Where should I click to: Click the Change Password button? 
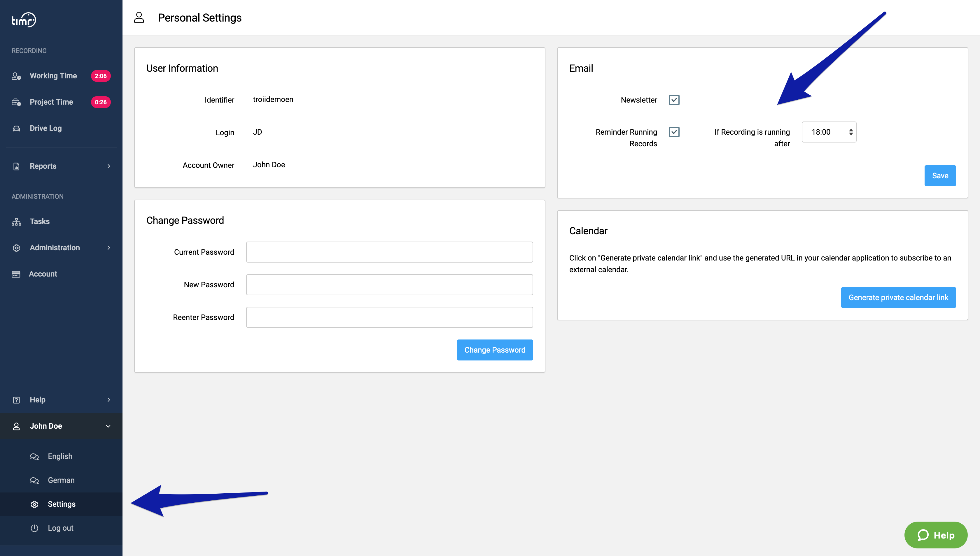(x=495, y=350)
